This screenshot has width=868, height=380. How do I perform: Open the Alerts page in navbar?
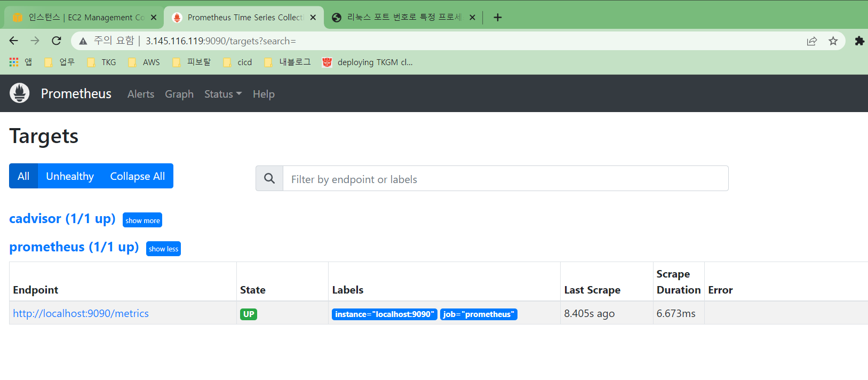coord(141,94)
